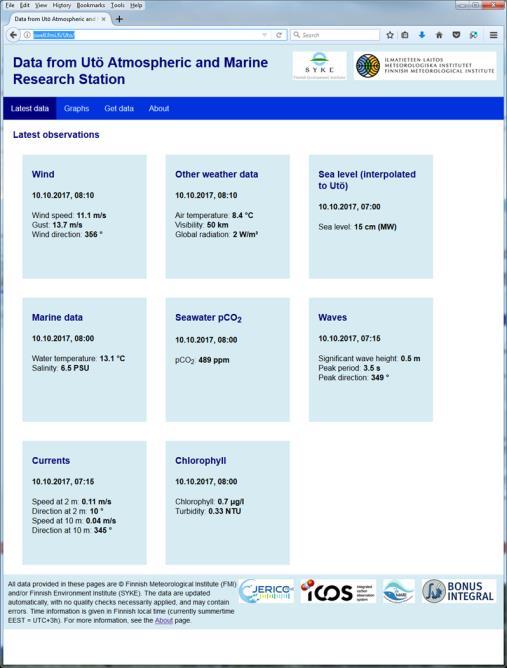The image size is (507, 668).
Task: Click the reload page icon
Action: point(279,35)
